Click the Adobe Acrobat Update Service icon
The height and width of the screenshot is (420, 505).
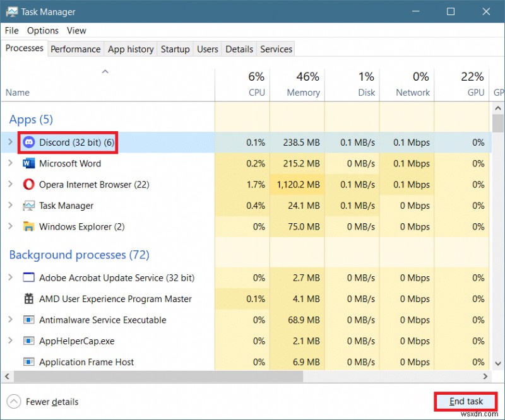tap(29, 277)
